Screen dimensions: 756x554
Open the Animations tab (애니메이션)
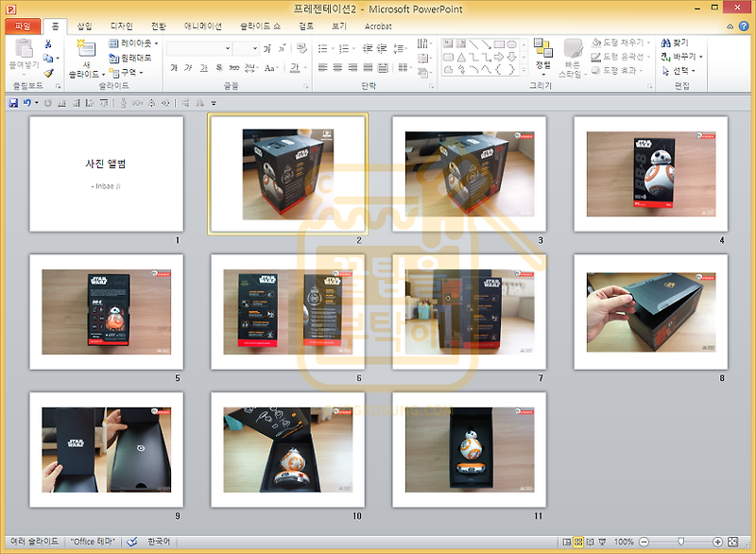coord(203,26)
